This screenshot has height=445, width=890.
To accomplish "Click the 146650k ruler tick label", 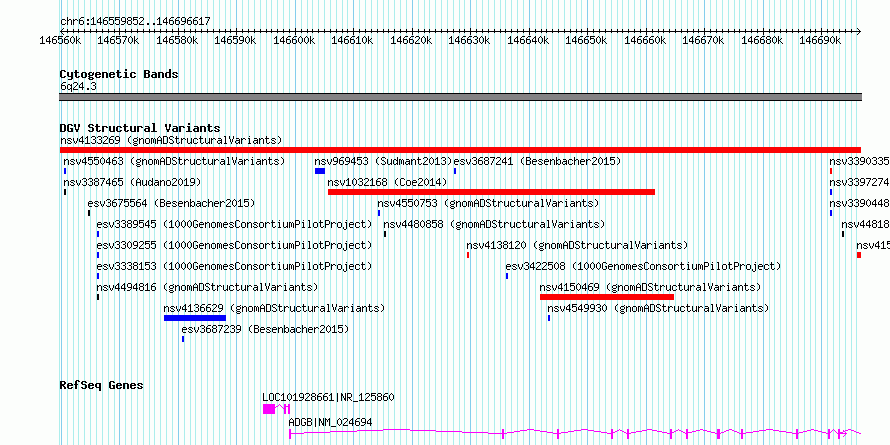I will pyautogui.click(x=587, y=40).
